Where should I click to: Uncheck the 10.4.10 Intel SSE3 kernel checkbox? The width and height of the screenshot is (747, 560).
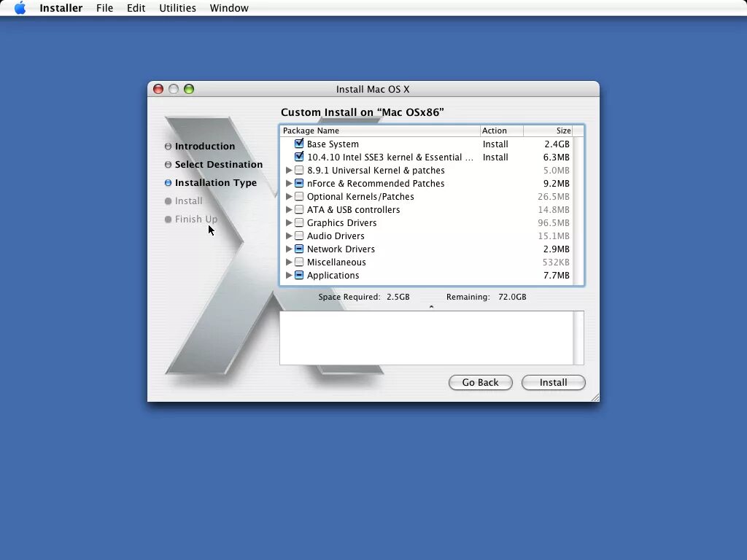coord(299,157)
